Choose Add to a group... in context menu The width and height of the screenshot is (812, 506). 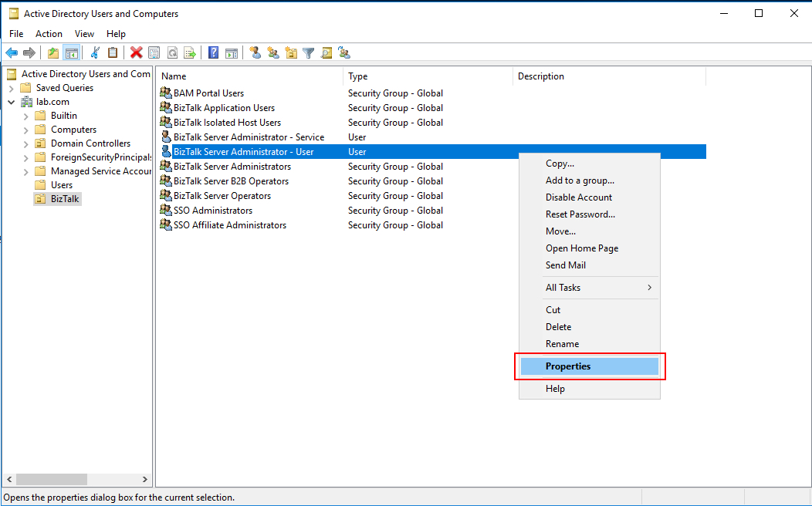tap(590, 180)
